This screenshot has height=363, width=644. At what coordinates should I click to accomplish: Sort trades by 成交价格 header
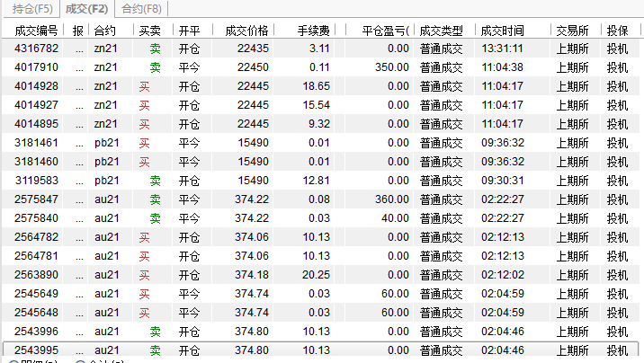[246, 31]
